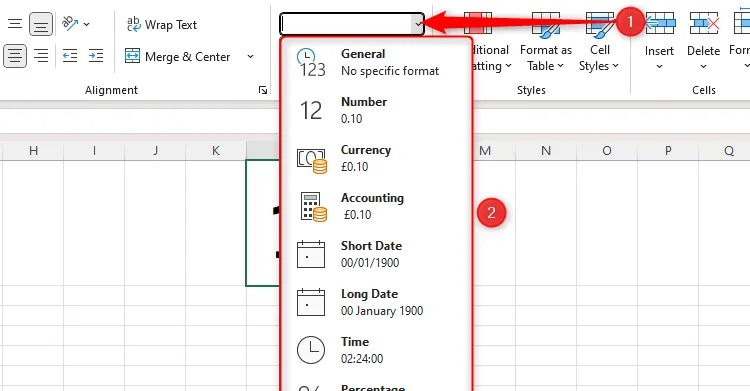Viewport: 750px width, 391px height.
Task: Open Alignment dialog launcher
Action: point(263,90)
